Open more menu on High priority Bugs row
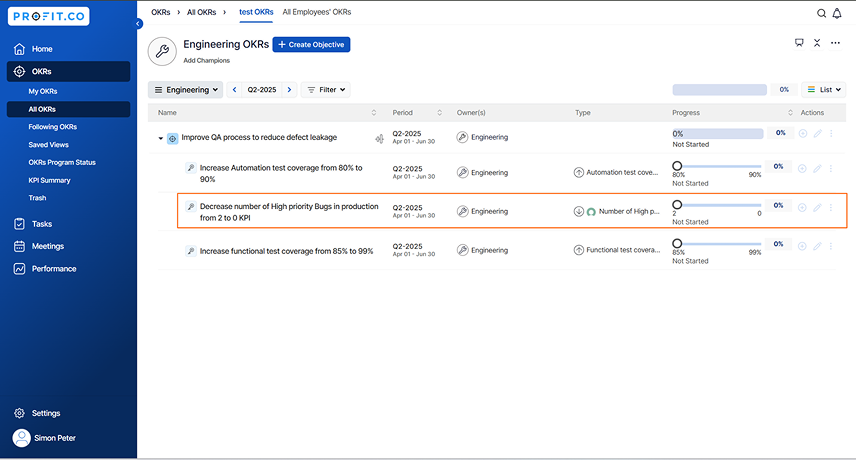Image resolution: width=856 pixels, height=460 pixels. (831, 207)
